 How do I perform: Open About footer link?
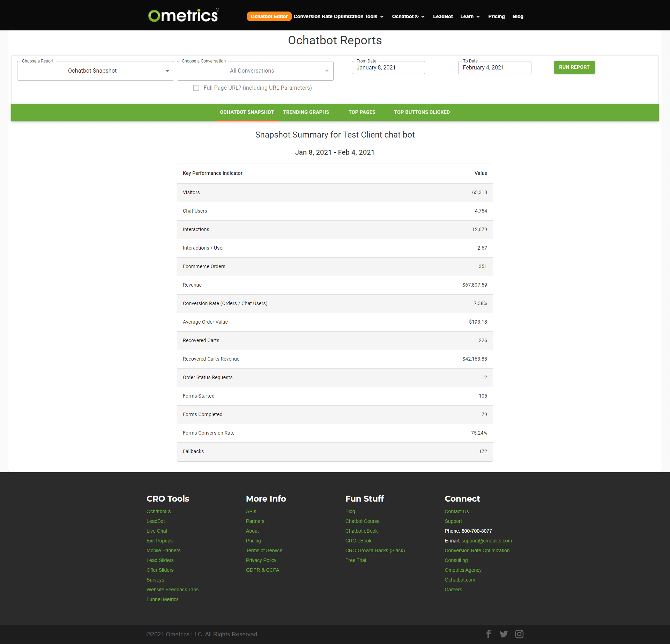click(x=252, y=531)
